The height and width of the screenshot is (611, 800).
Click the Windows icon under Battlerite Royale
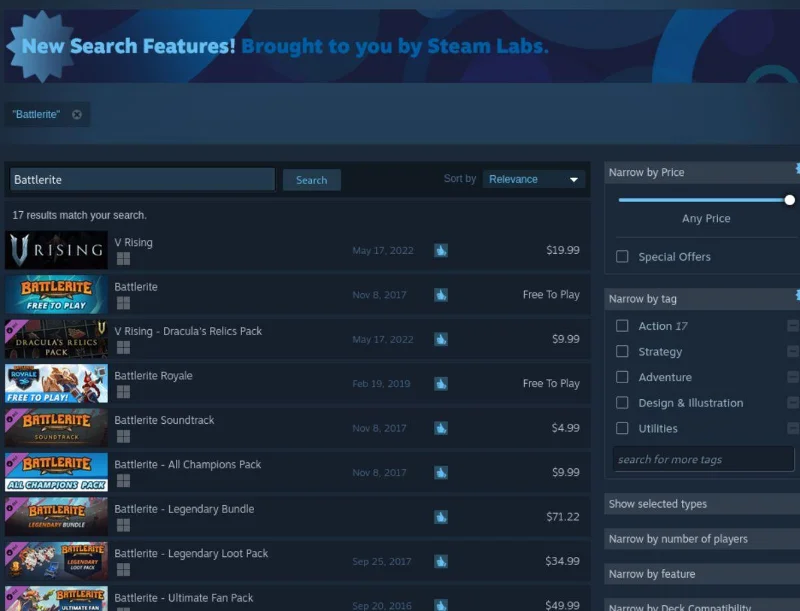point(123,392)
